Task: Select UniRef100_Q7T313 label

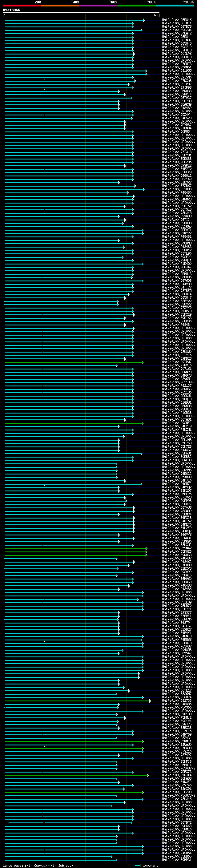Action: point(177,152)
